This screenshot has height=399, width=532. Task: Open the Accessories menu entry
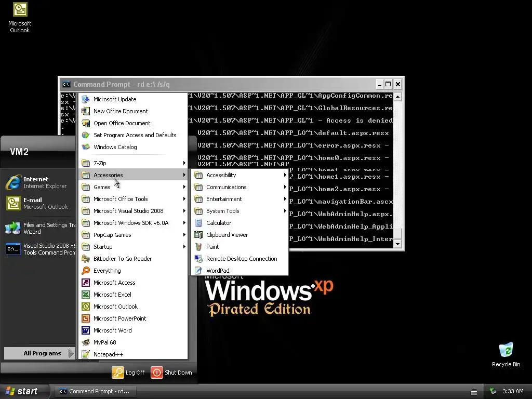133,175
